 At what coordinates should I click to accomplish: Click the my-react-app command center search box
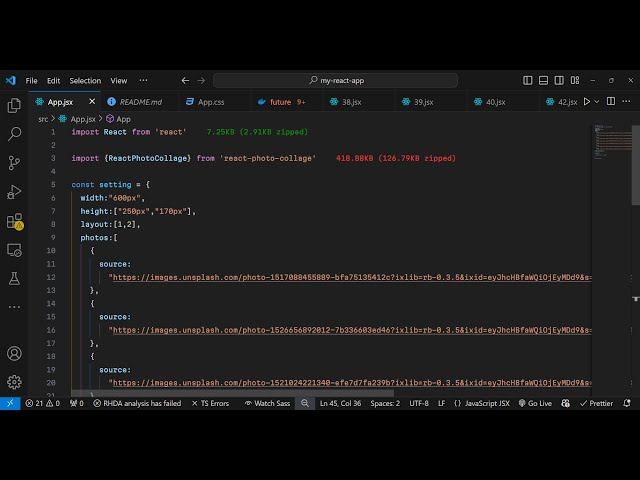pos(335,80)
